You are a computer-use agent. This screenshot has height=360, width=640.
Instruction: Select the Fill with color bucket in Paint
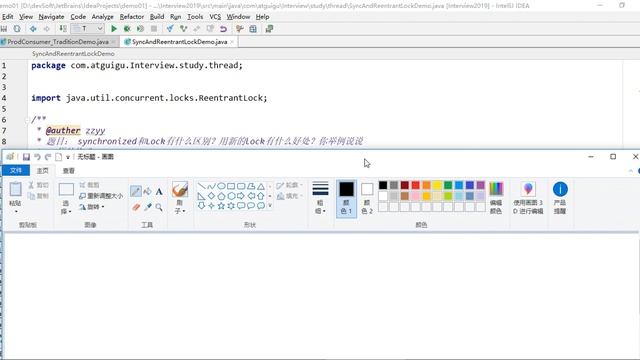148,191
